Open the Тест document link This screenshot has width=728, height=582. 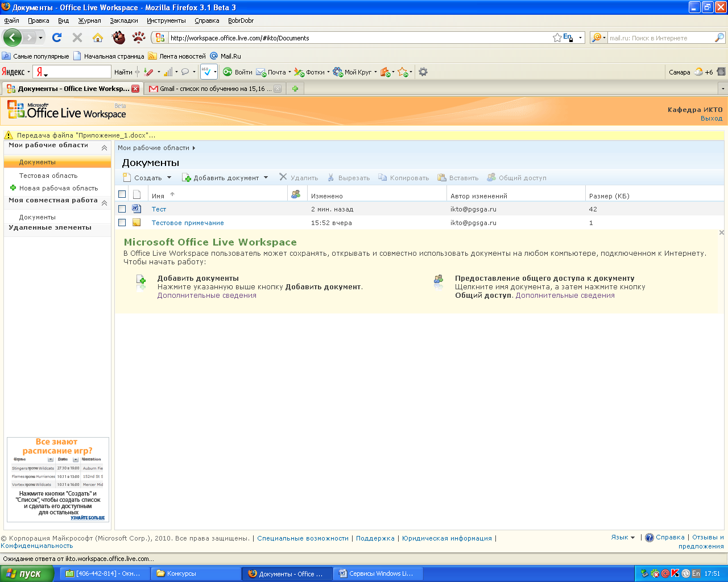(x=159, y=209)
